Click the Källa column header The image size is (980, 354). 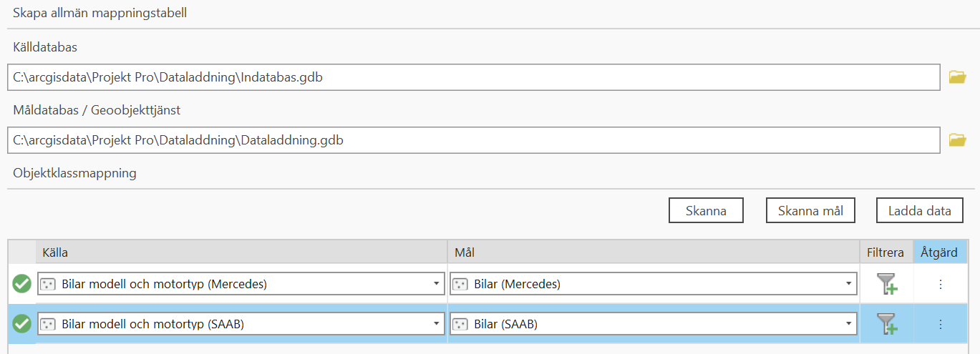pyautogui.click(x=241, y=252)
